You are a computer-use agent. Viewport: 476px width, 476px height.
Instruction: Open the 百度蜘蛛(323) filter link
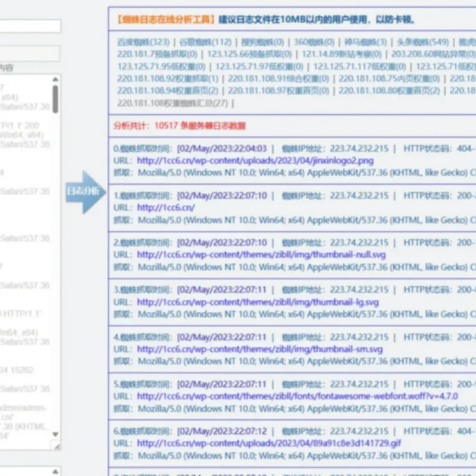(143, 42)
